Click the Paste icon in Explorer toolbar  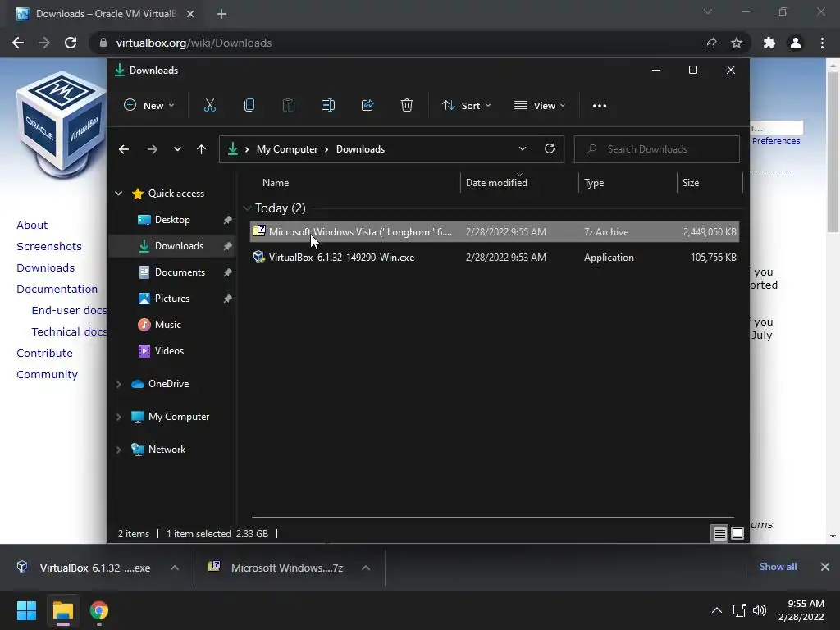point(288,105)
